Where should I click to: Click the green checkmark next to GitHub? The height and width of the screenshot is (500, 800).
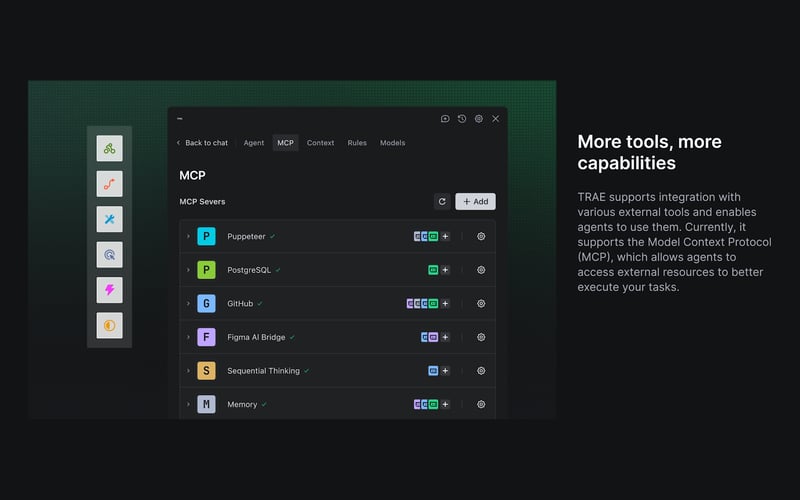click(260, 304)
